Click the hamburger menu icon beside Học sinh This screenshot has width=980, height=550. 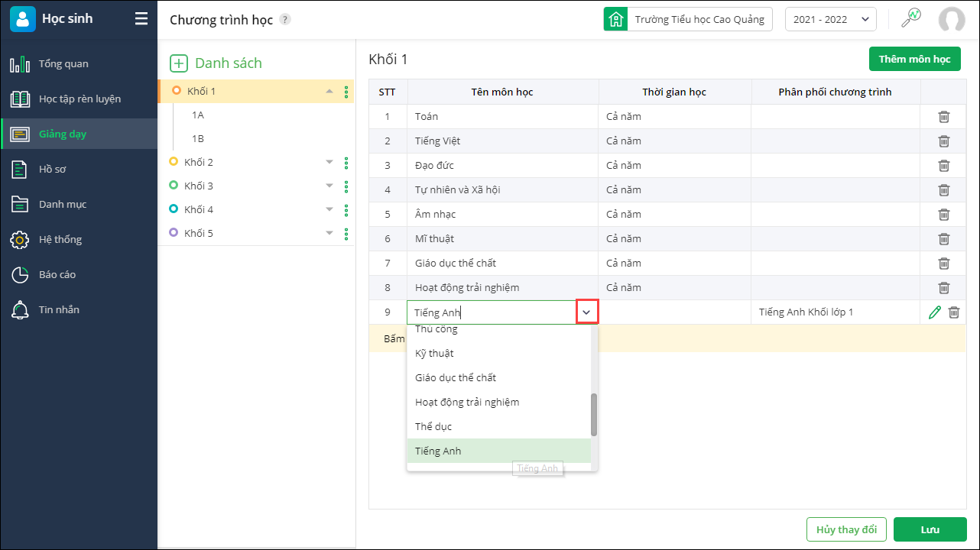(x=141, y=19)
